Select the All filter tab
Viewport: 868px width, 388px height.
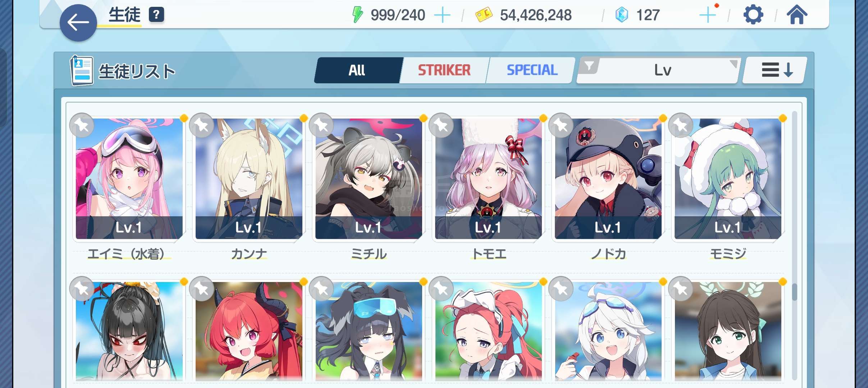357,70
